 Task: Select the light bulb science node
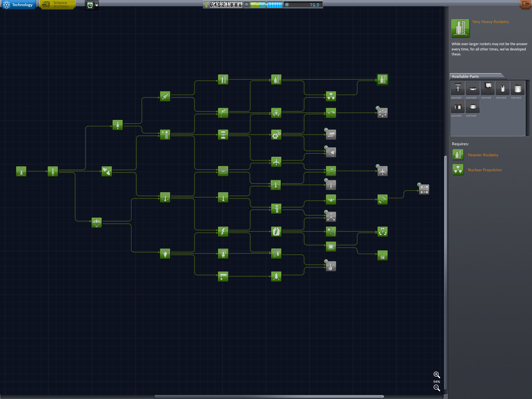click(165, 254)
